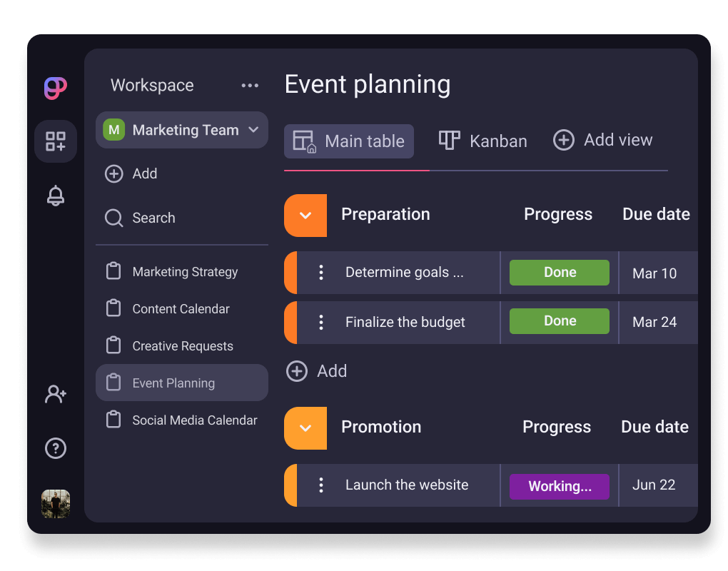Open the help question mark icon

[x=56, y=448]
